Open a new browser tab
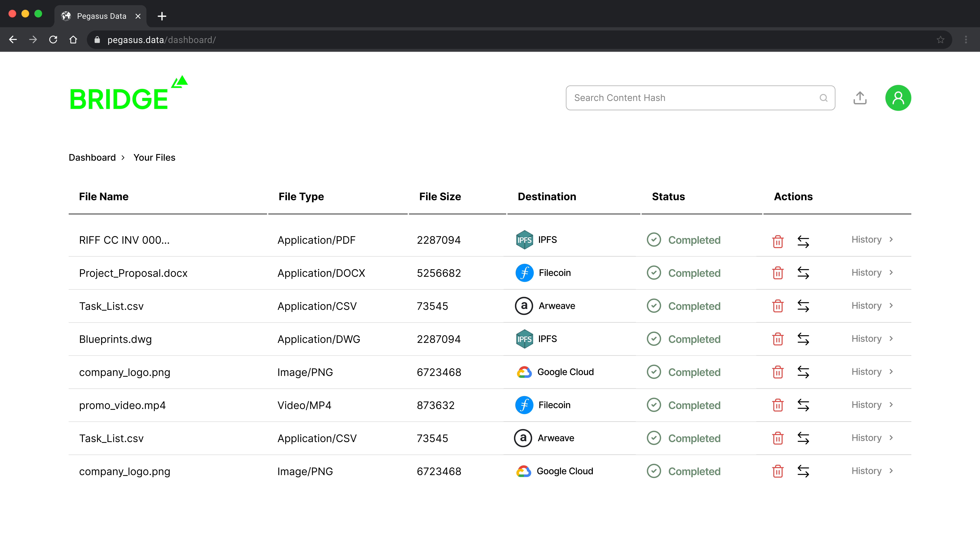The image size is (980, 550). 162,16
